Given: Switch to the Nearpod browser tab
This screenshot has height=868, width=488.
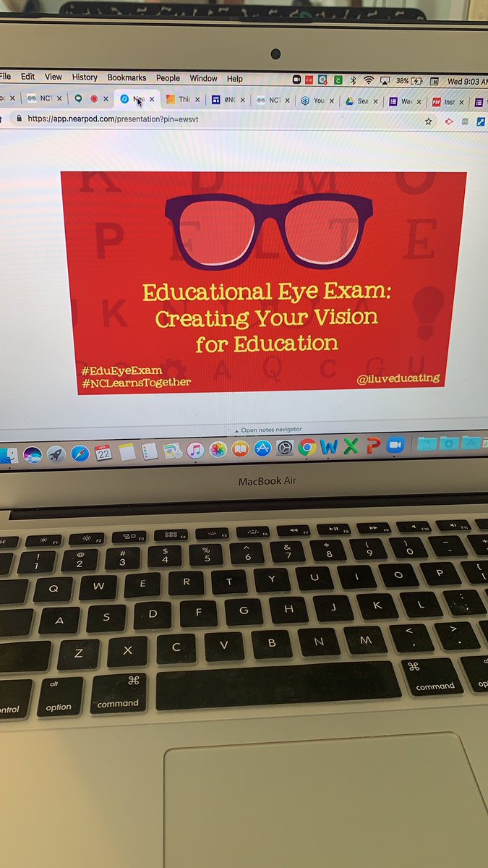Looking at the screenshot, I should (x=137, y=99).
